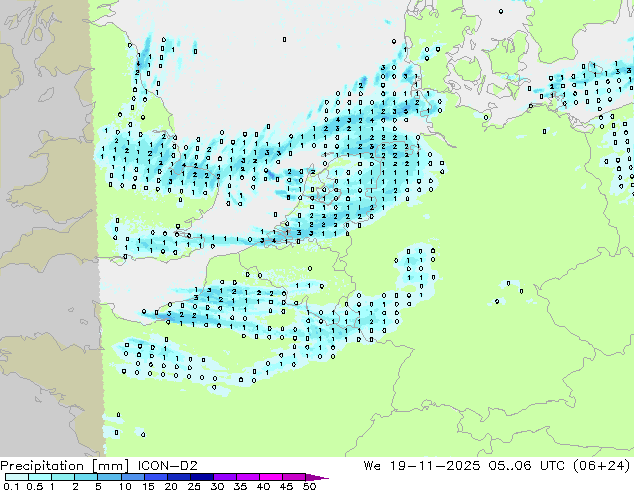Viewport: 634px width, 490px height.
Task: Click the '30' legend scale value
Action: tap(217, 486)
